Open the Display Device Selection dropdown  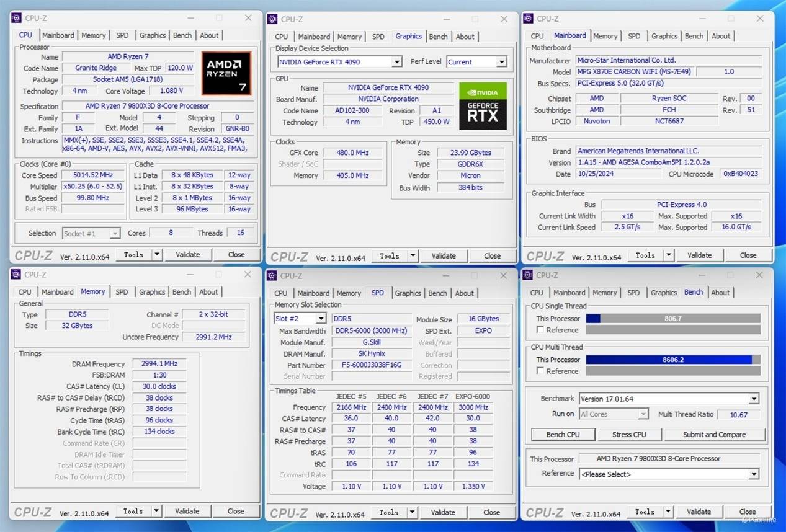396,62
